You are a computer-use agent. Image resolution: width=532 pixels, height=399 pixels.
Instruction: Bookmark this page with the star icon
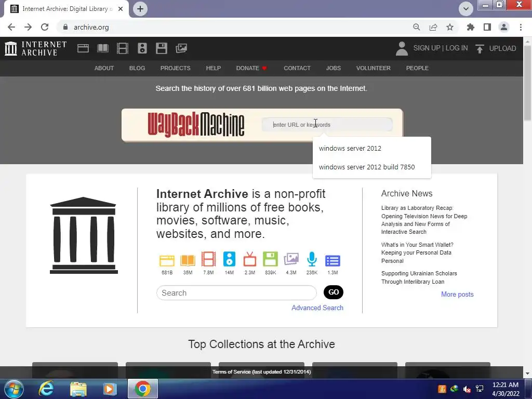click(450, 27)
